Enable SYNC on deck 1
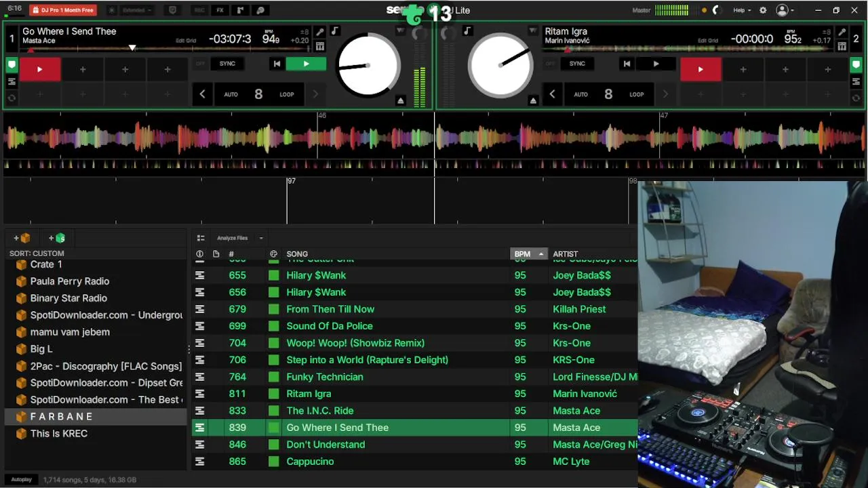Screen dimensions: 868x488 [227, 64]
